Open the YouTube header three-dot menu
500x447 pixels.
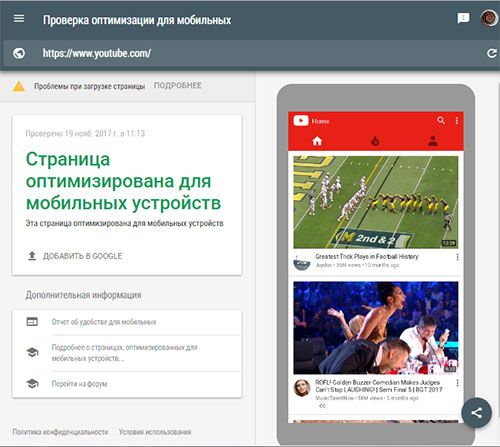[457, 121]
